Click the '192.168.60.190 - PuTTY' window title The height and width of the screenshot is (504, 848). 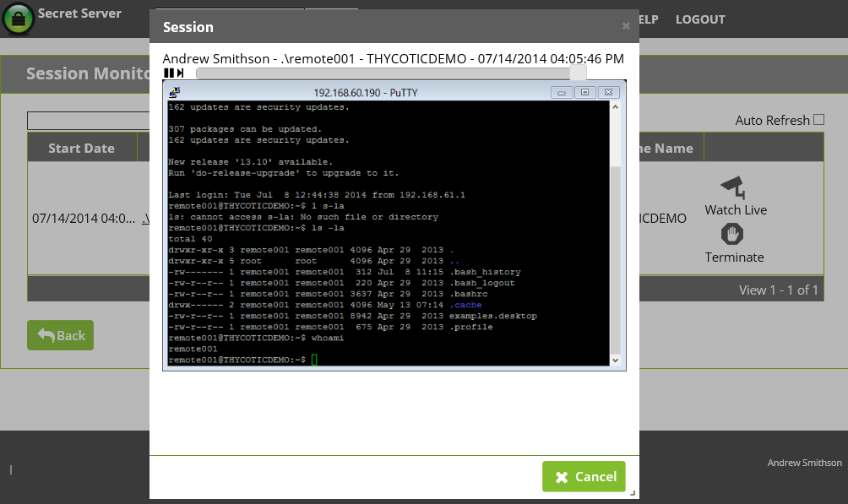point(366,93)
